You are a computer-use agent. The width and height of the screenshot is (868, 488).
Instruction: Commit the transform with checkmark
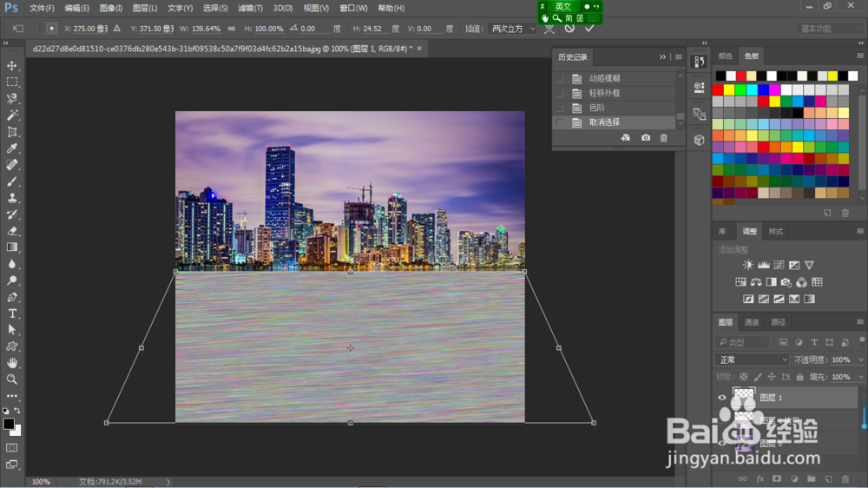(589, 29)
